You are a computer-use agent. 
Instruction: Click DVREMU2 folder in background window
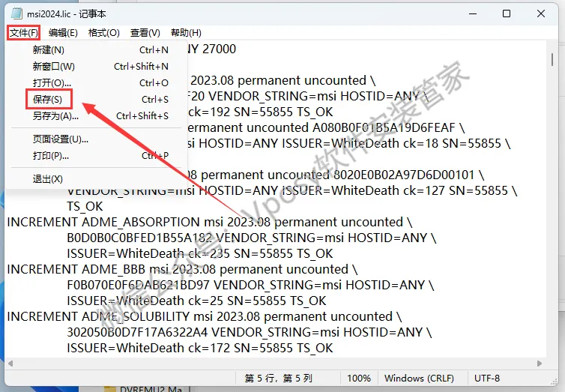pos(143,389)
